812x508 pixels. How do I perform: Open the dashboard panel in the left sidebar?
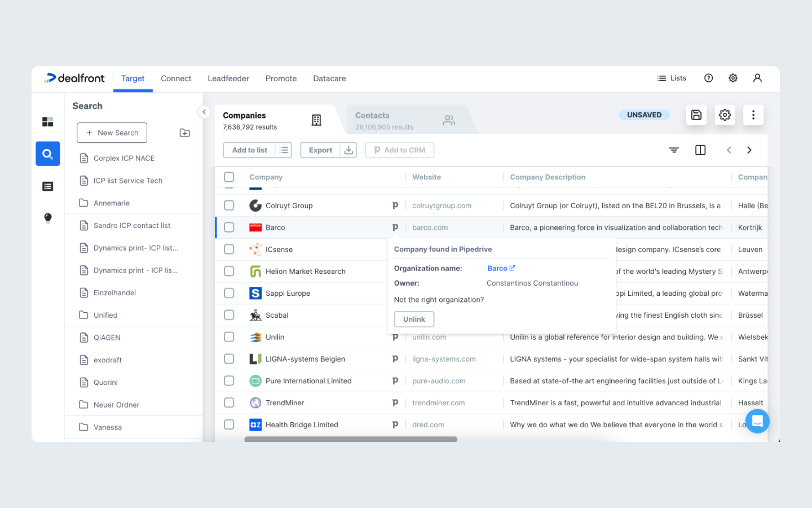click(x=47, y=121)
